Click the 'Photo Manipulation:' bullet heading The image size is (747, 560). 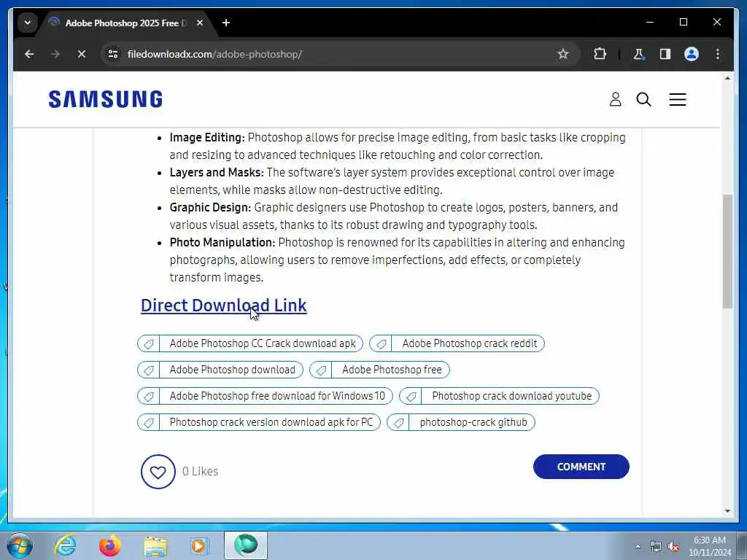coord(222,242)
